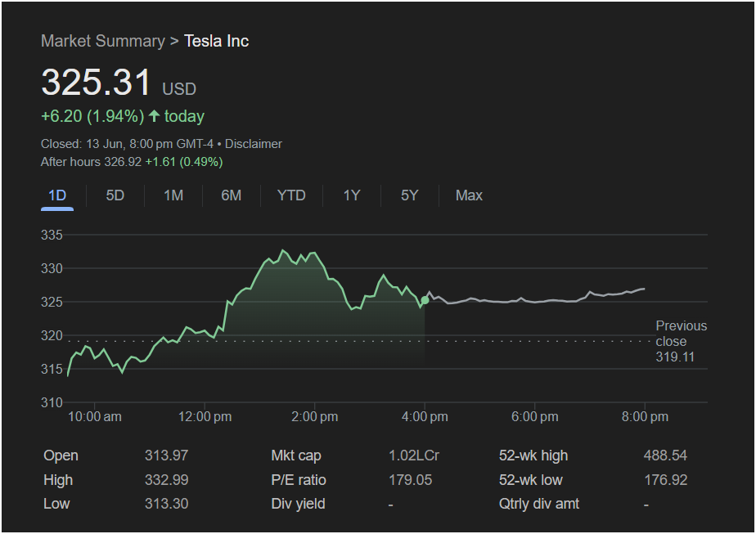Image resolution: width=756 pixels, height=534 pixels.
Task: View the 5Y price history tab
Action: 410,195
